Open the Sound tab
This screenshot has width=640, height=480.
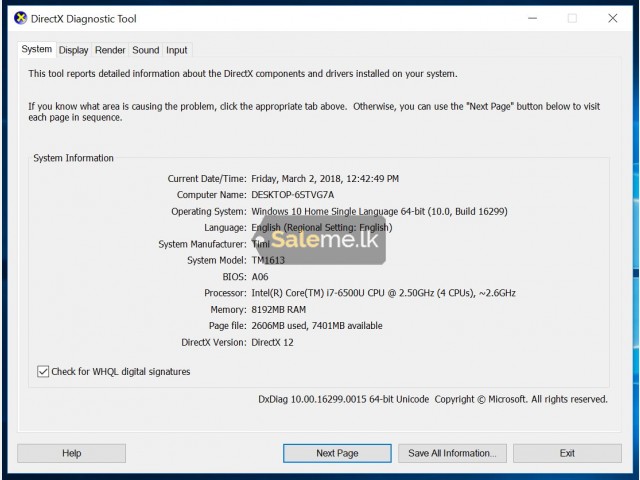[145, 50]
